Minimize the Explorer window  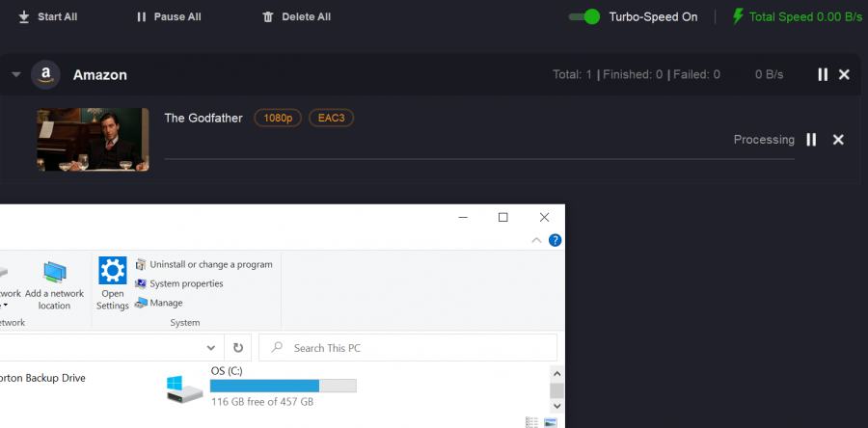point(463,217)
